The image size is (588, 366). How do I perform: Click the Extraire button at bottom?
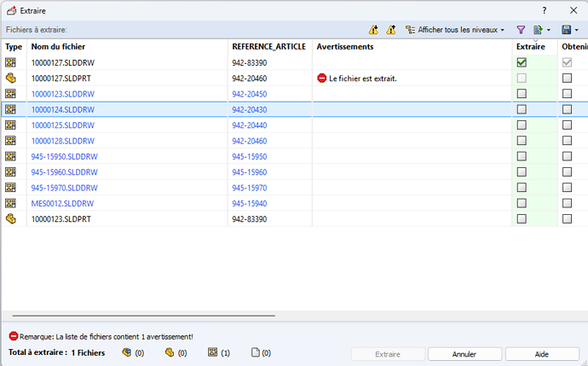[388, 354]
